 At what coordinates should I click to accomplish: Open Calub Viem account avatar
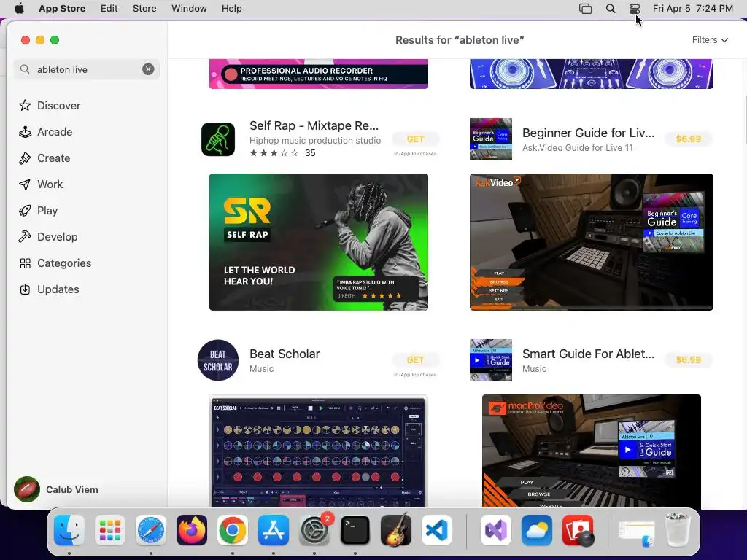pos(27,489)
